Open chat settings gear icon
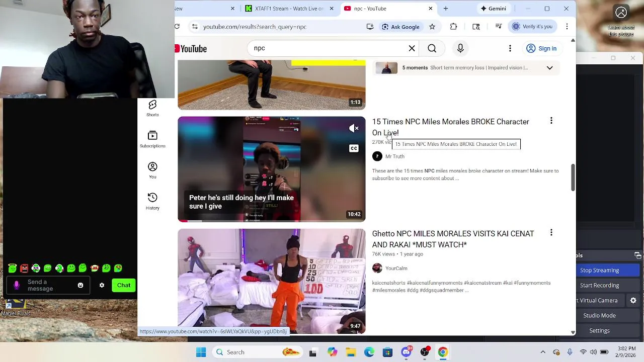Image resolution: width=644 pixels, height=362 pixels. click(x=102, y=285)
